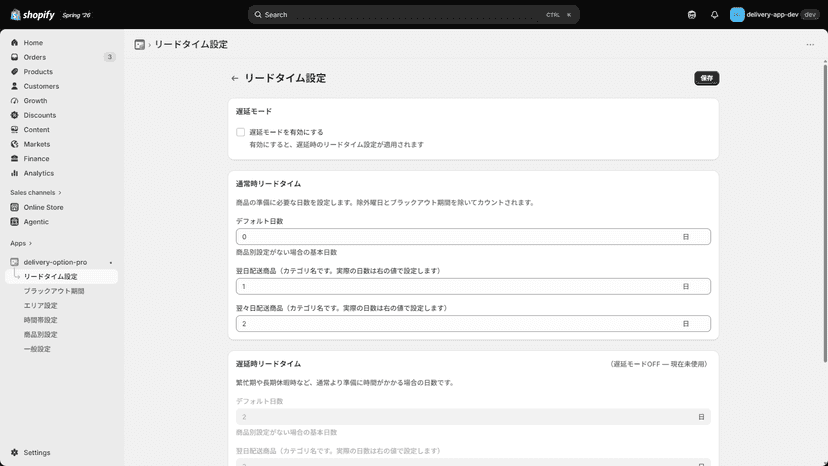The image size is (828, 466).
Task: Click the top Search bar
Action: point(413,15)
